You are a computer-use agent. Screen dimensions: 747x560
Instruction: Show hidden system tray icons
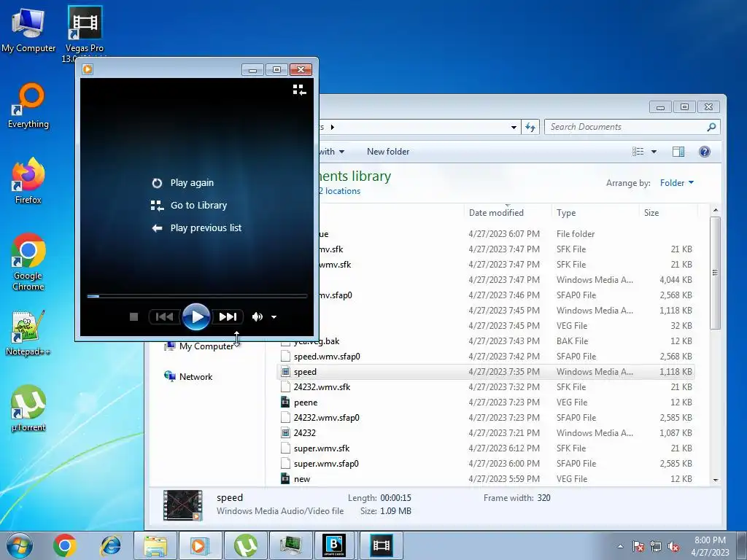coord(620,546)
